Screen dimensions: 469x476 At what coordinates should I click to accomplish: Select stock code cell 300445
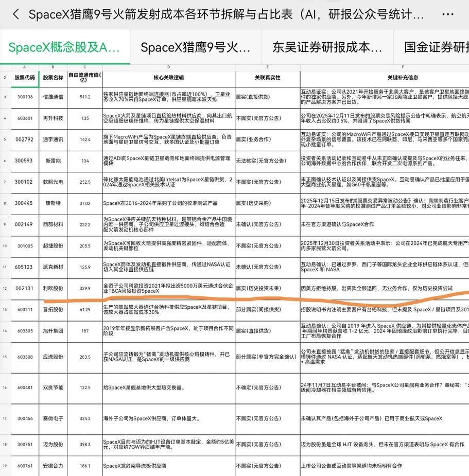pyautogui.click(x=25, y=203)
